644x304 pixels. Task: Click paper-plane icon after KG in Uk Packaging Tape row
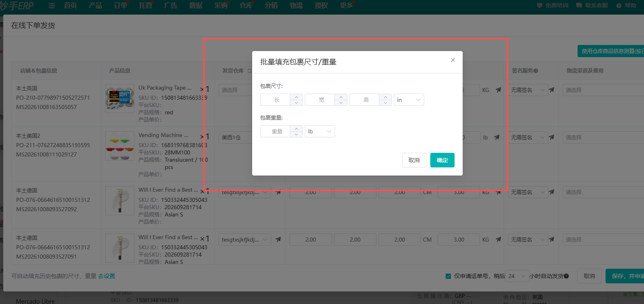pyautogui.click(x=498, y=90)
